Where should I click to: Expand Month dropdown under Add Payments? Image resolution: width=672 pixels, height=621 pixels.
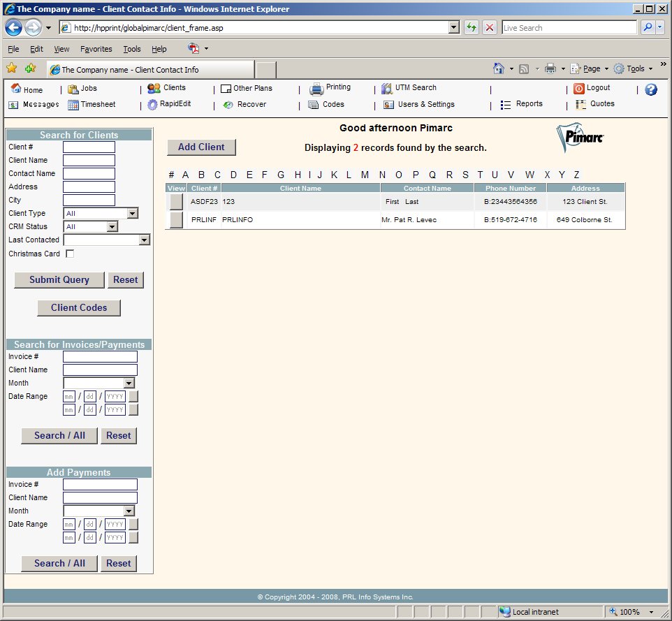129,511
